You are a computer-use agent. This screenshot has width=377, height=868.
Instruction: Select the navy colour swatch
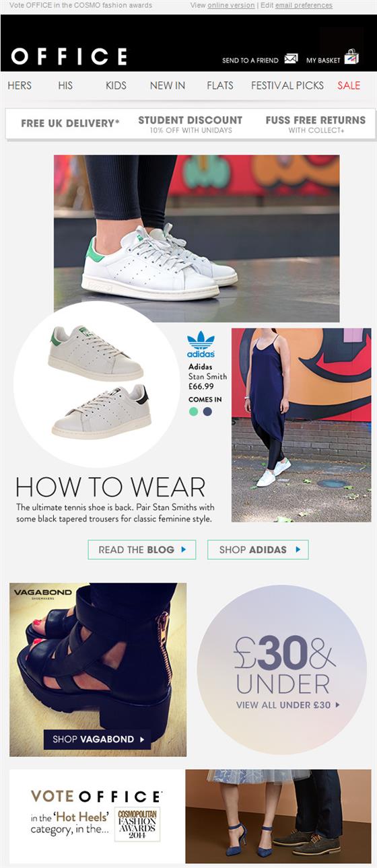[x=207, y=412]
